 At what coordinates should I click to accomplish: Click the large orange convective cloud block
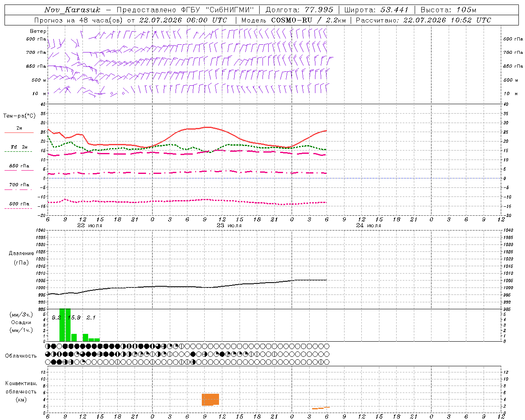(x=210, y=399)
